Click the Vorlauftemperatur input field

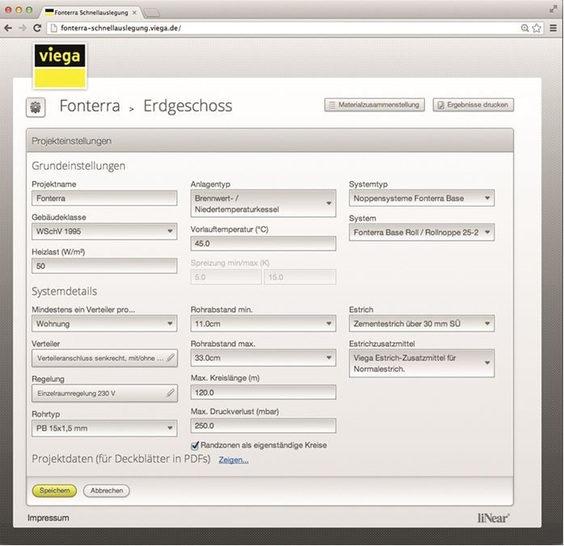(x=263, y=244)
